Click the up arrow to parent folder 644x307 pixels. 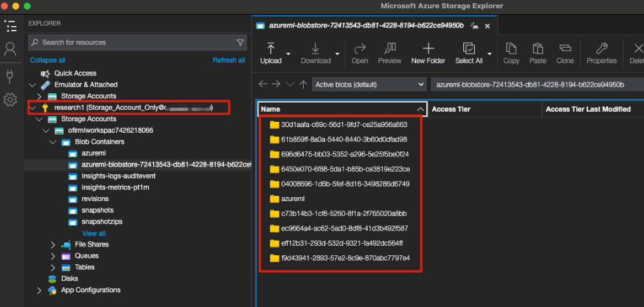pyautogui.click(x=304, y=84)
